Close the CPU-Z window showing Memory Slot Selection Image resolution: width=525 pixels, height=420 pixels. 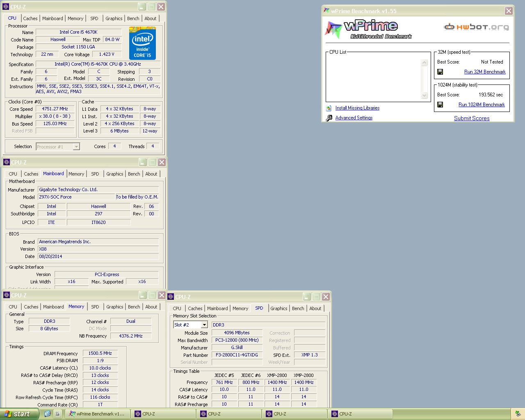[326, 297]
